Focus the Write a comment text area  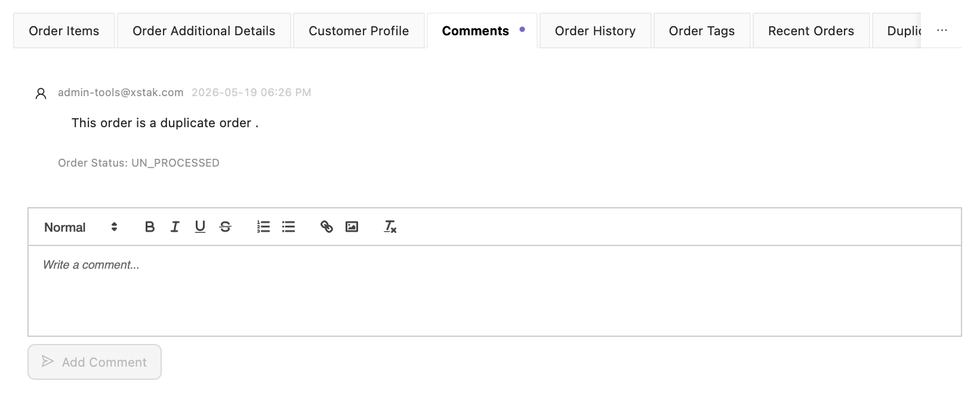click(x=495, y=291)
